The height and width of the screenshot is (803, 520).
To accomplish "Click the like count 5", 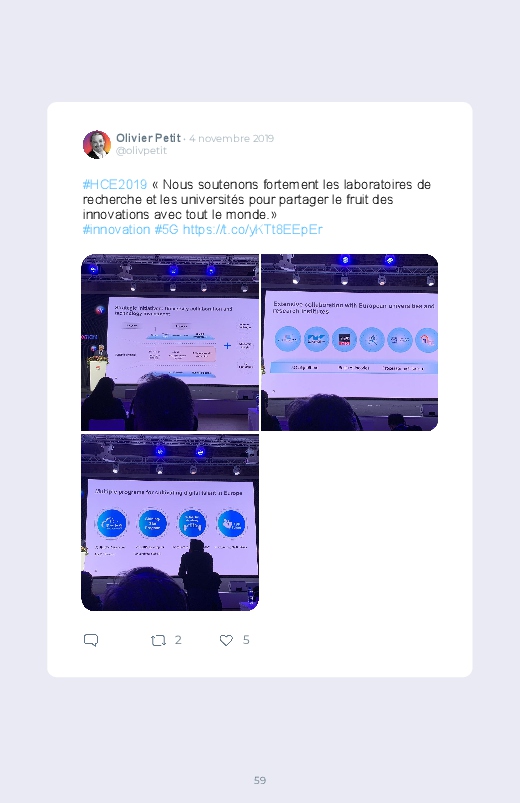I will 246,640.
